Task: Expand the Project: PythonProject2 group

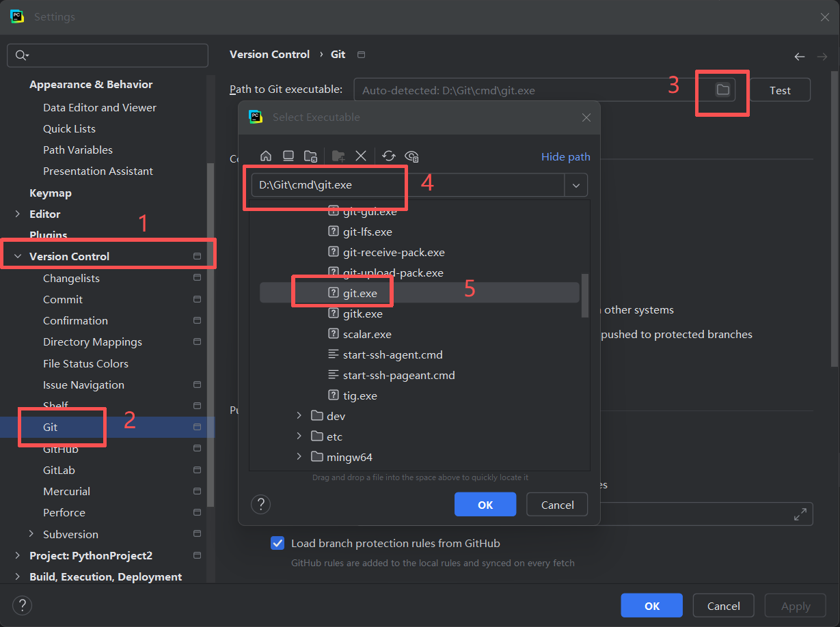Action: pyautogui.click(x=17, y=556)
